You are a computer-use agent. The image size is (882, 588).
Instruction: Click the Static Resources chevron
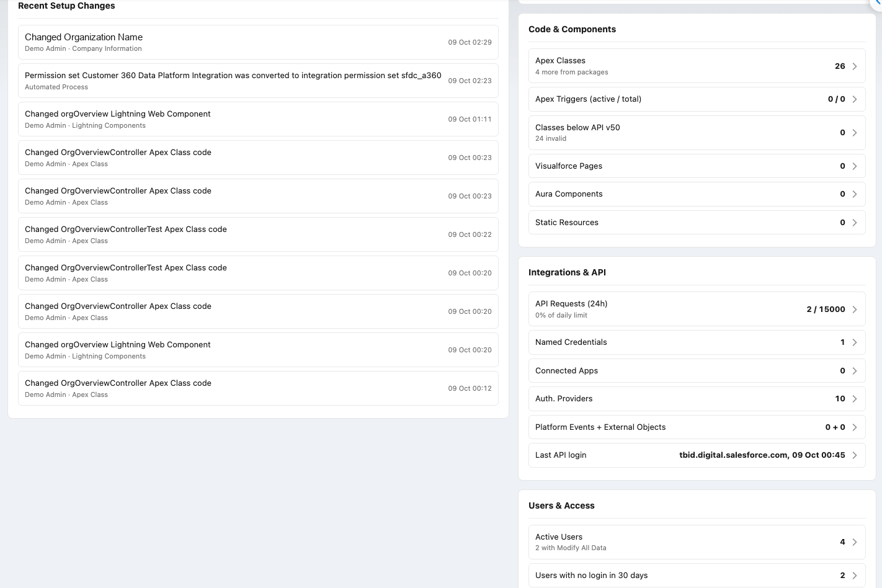(x=855, y=223)
